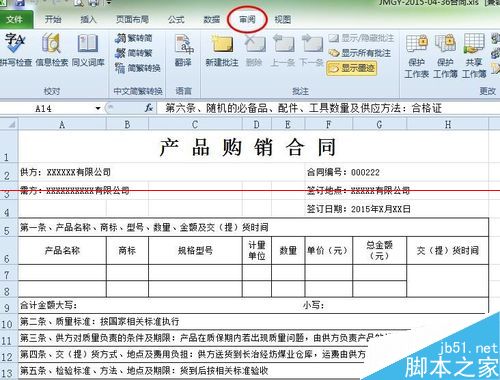Toggle the 显示墨迹 show ink button
500x380 pixels.
(352, 68)
